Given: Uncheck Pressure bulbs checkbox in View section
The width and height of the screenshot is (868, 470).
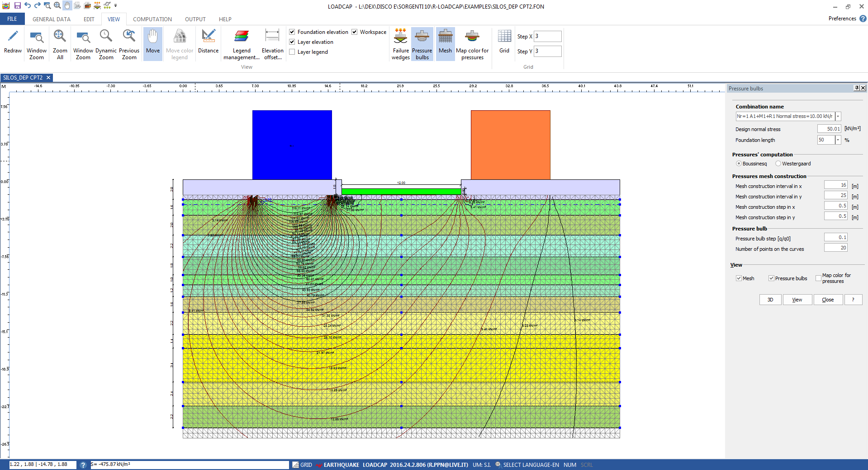Looking at the screenshot, I should pyautogui.click(x=771, y=278).
